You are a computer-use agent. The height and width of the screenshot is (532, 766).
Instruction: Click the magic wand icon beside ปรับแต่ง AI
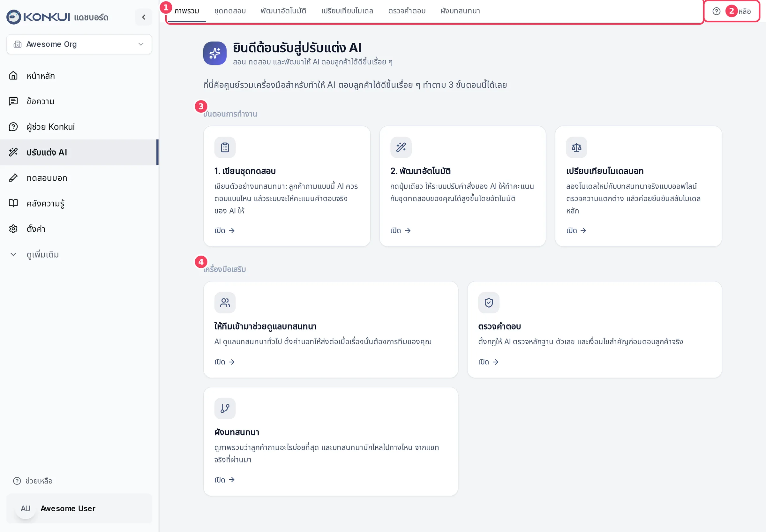13,152
